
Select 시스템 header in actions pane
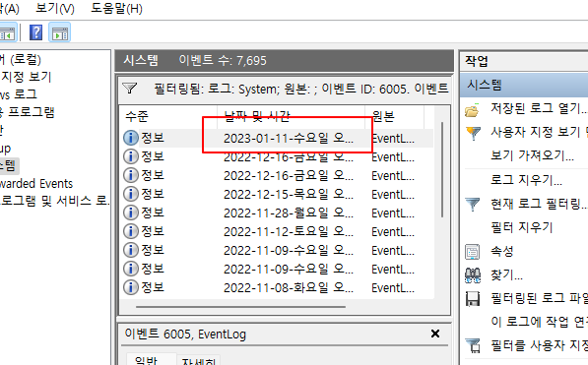[x=524, y=85]
